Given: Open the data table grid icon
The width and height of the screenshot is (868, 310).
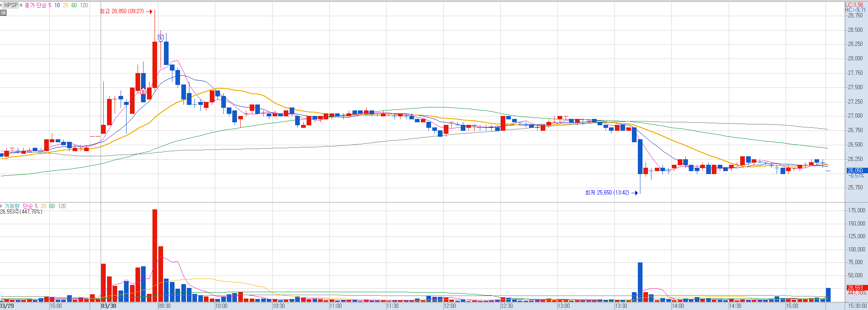Looking at the screenshot, I should point(3,13).
